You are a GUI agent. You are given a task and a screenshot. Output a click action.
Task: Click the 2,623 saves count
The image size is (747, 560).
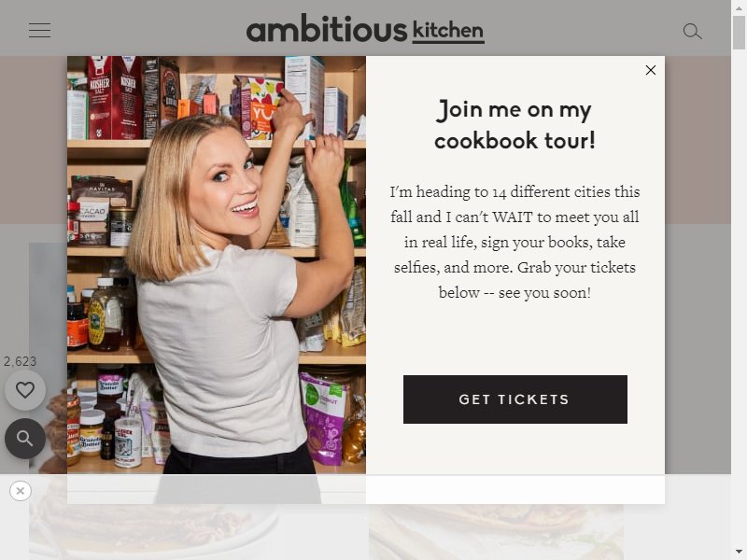(20, 361)
